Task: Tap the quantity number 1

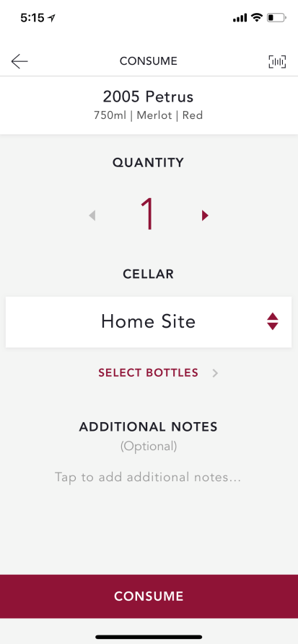Action: [148, 213]
